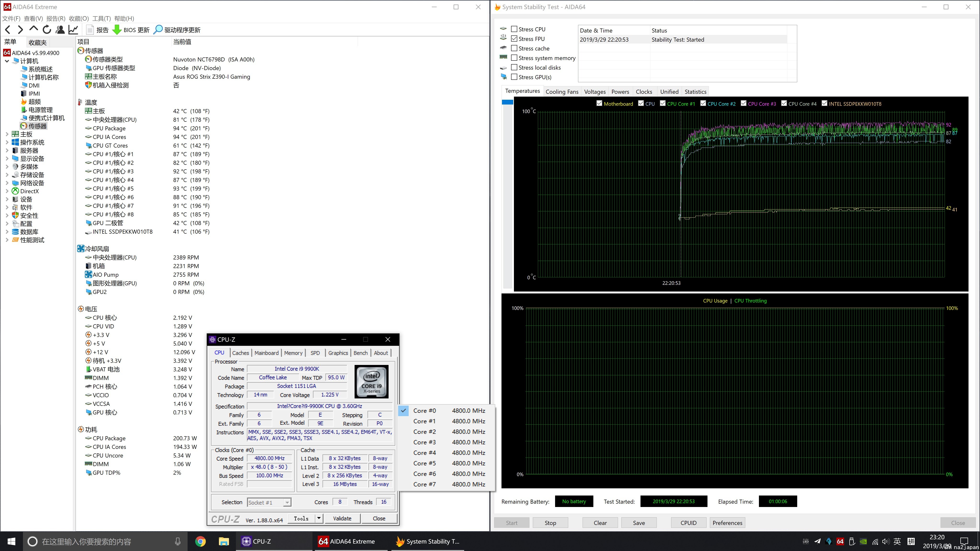Viewport: 980px width, 551px height.
Task: Enable Stress cache checkbox
Action: [x=514, y=48]
